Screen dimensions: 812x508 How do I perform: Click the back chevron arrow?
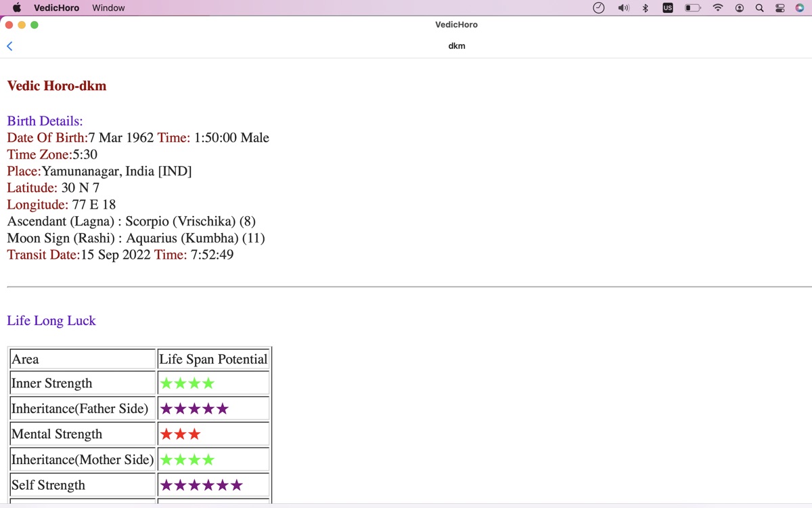coord(9,46)
